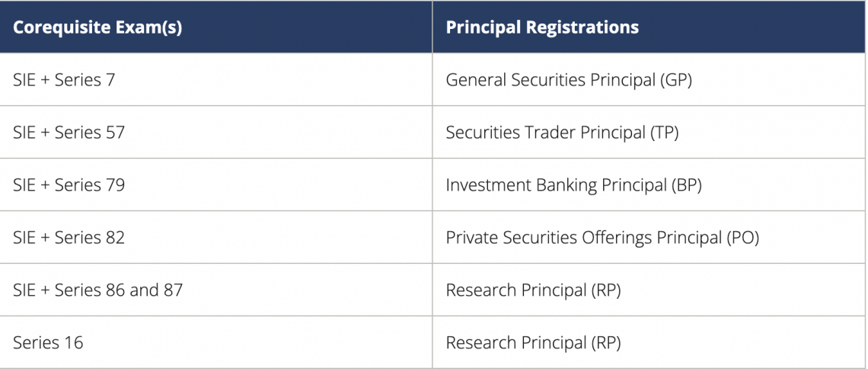Click Investment Banking Principal (BP) entry
This screenshot has width=868, height=369.
(x=573, y=185)
